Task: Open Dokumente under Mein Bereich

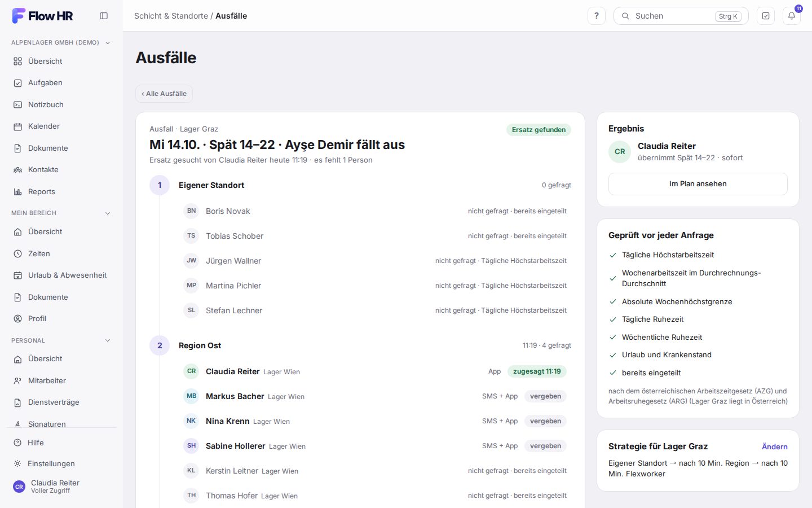Action: (61, 297)
